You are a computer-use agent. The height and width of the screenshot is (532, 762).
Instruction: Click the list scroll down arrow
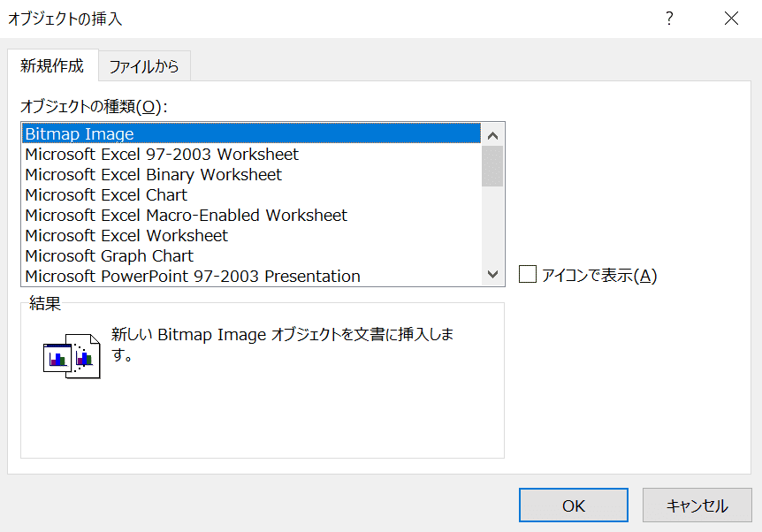tap(492, 275)
